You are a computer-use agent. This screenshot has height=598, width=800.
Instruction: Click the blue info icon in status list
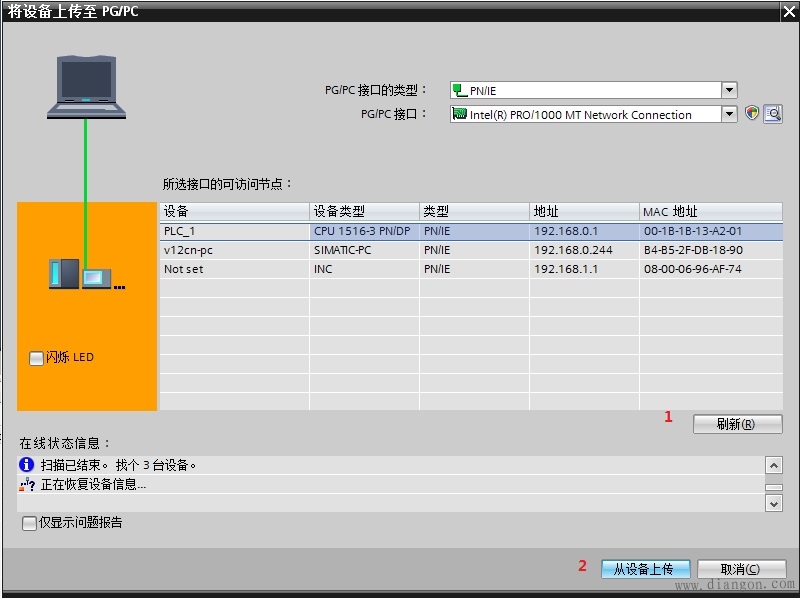click(27, 465)
